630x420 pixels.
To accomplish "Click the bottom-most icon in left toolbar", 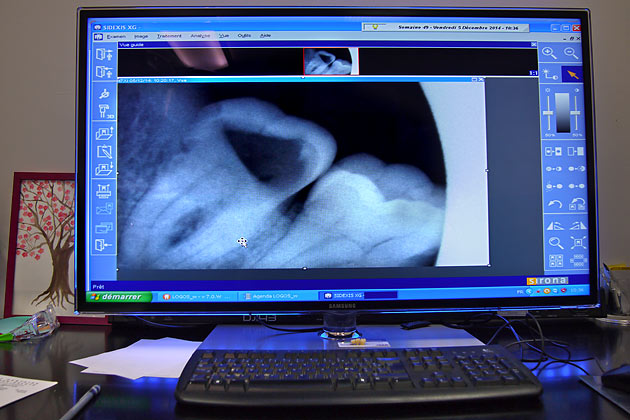I will pos(103,247).
